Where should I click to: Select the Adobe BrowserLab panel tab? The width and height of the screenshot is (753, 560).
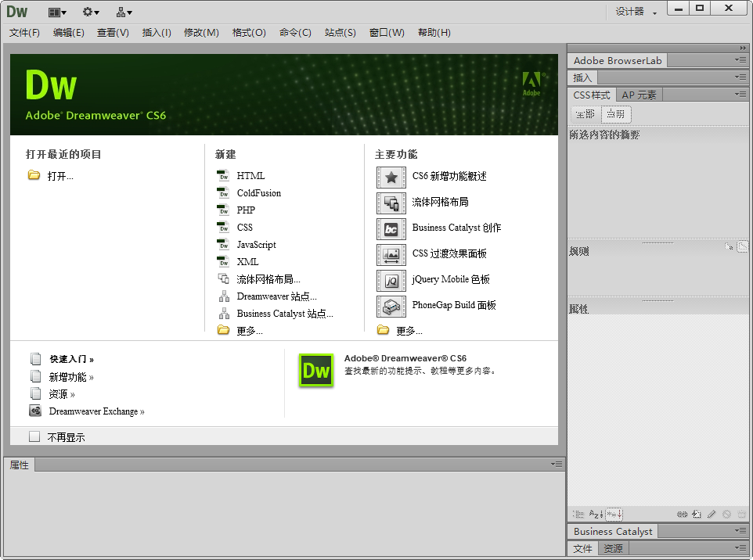(618, 61)
